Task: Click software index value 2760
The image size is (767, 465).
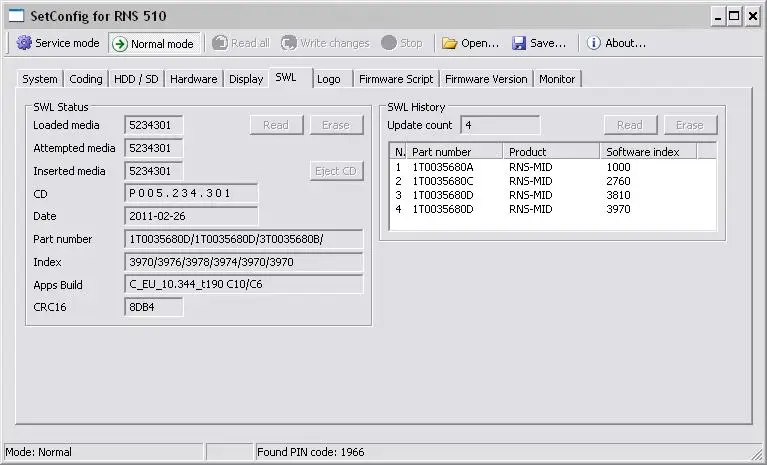Action: (618, 181)
